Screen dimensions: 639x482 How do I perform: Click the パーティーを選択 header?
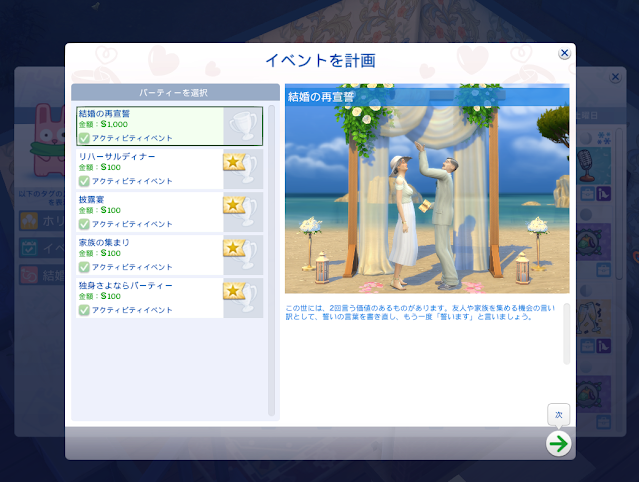[x=175, y=92]
